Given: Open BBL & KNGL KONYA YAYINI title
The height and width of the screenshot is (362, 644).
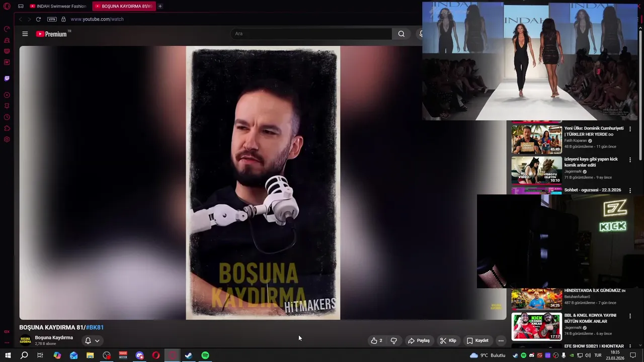Looking at the screenshot, I should coord(590,318).
